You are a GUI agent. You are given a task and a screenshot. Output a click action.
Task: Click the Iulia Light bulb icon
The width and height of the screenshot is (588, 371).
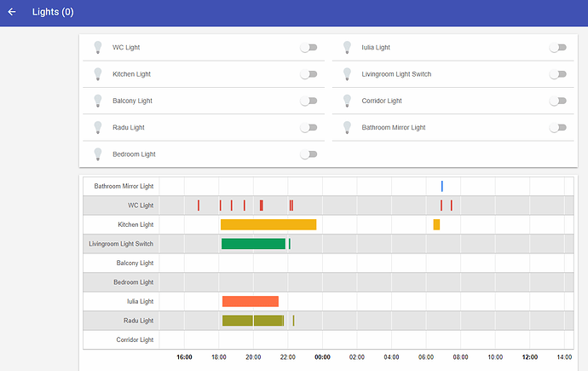347,48
